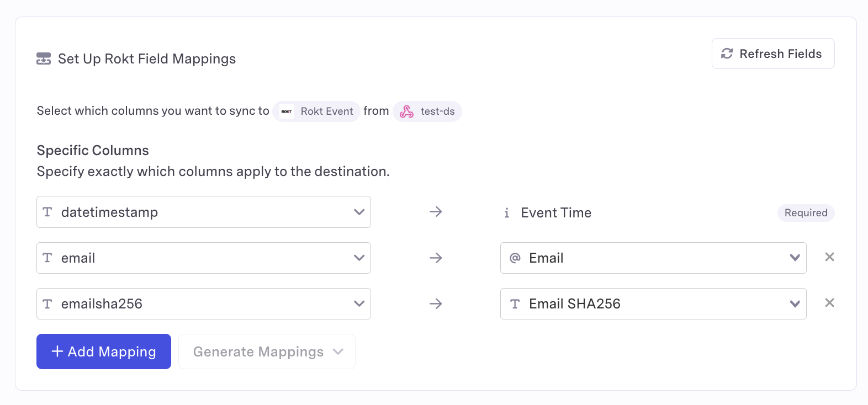The image size is (868, 405).
Task: Click the Rokt logo icon in the chip
Action: (x=287, y=111)
